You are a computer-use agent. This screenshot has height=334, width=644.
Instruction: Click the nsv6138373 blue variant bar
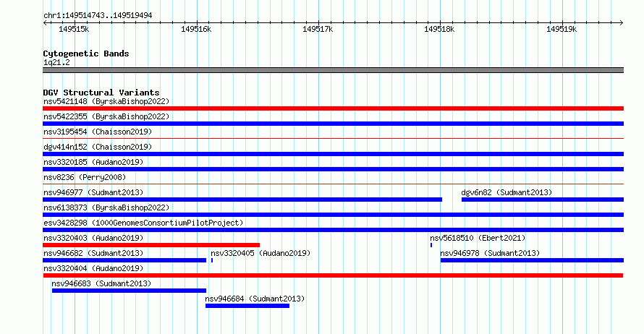click(333, 215)
